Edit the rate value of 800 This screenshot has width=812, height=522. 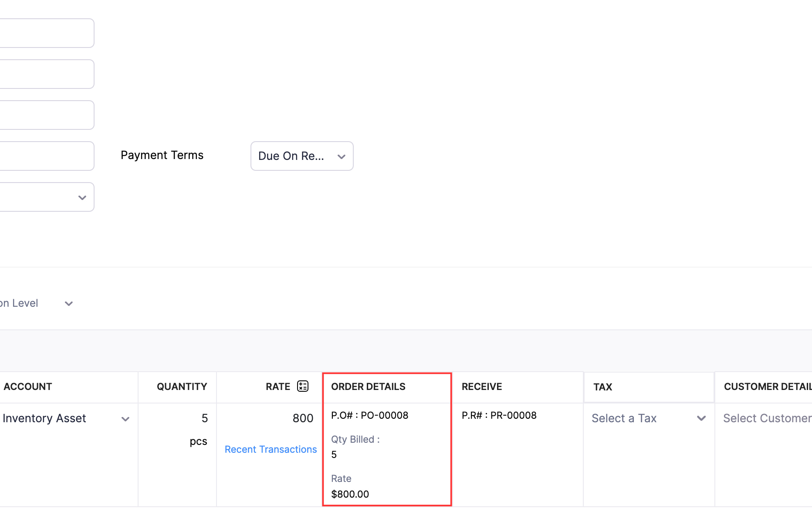(x=302, y=418)
